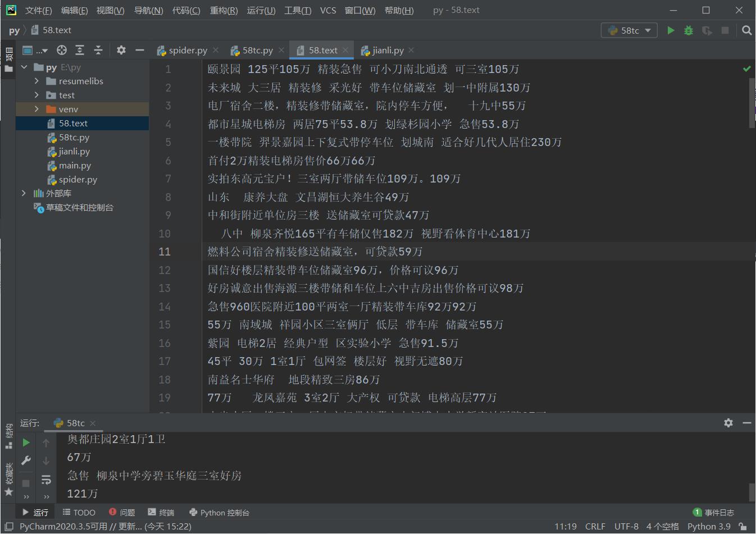The height and width of the screenshot is (534, 756).
Task: Expand the 外部库 node
Action: (24, 193)
